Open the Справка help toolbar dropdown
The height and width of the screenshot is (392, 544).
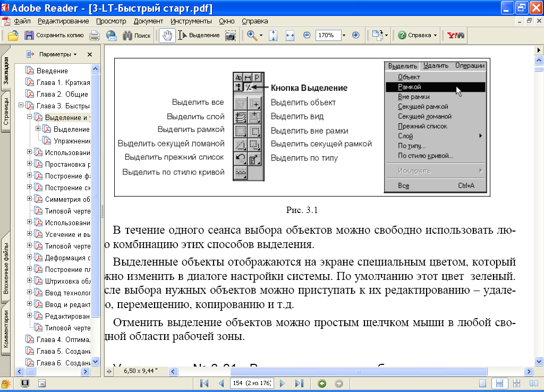(418, 36)
